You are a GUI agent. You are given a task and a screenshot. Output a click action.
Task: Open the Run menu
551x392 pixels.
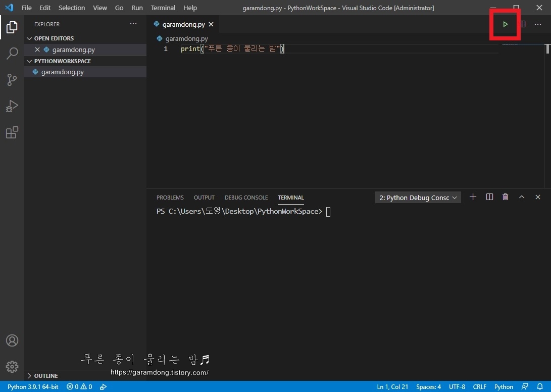(137, 8)
